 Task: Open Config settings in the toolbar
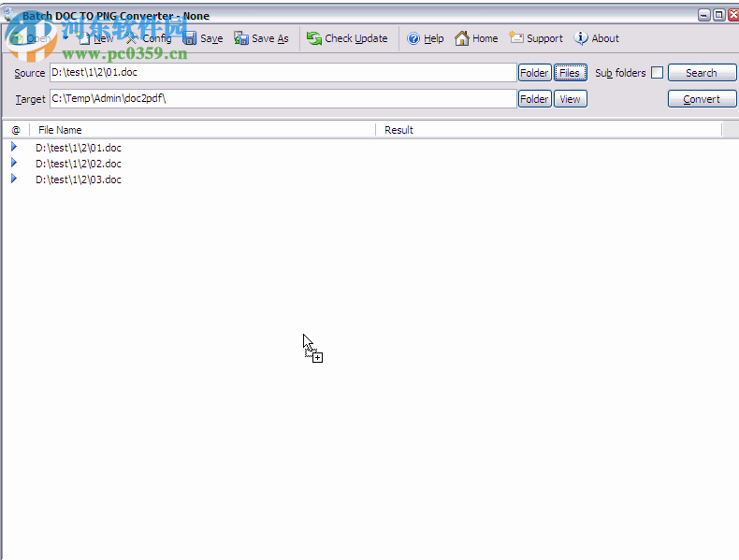(149, 38)
